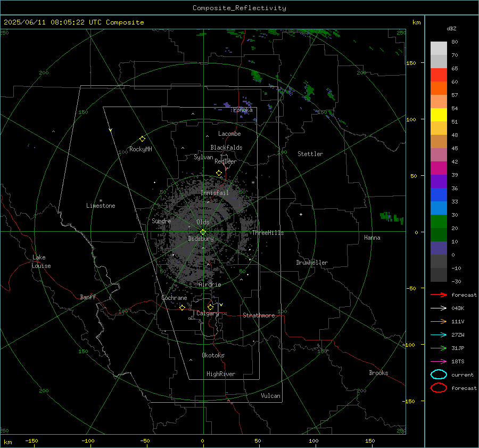Click the Ponoka city label

tap(243, 110)
